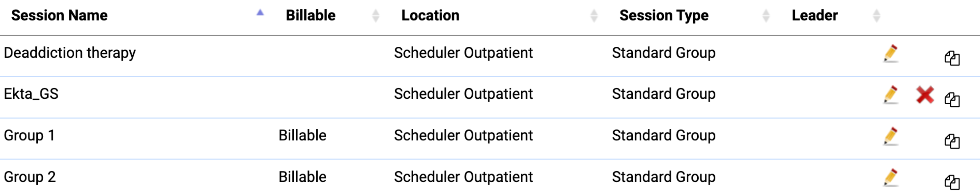The height and width of the screenshot is (196, 980).
Task: Copy the Ekta_GS session
Action: 952,100
